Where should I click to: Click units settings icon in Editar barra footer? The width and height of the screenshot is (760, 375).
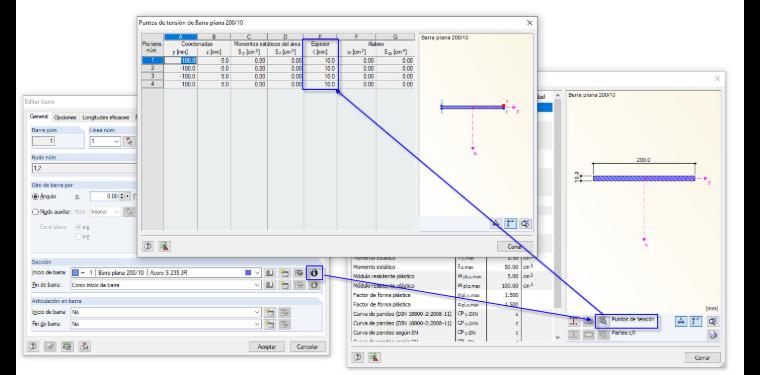point(67,346)
